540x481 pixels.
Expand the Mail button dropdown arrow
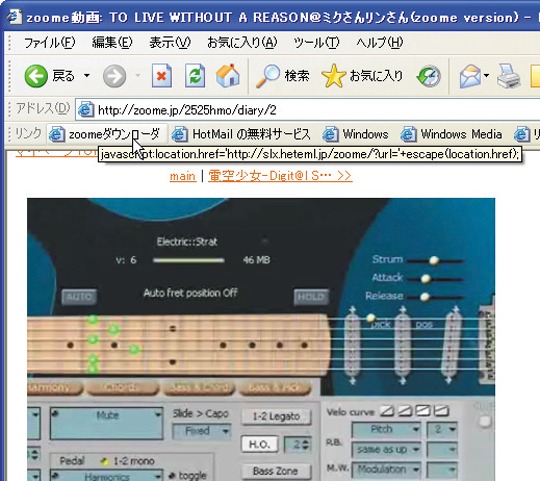click(486, 75)
